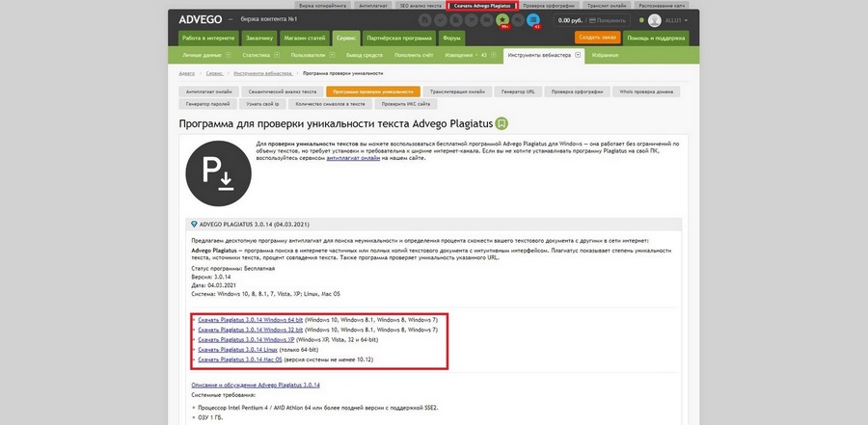Open Узнать свой ip tool
The width and height of the screenshot is (868, 425).
(x=263, y=104)
